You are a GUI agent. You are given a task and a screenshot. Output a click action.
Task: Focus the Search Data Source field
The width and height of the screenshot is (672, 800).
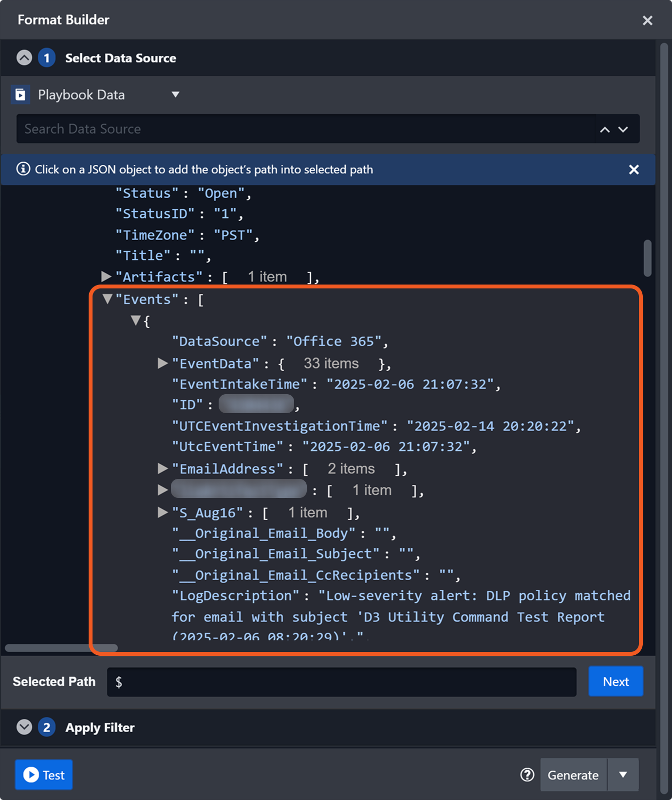point(302,129)
